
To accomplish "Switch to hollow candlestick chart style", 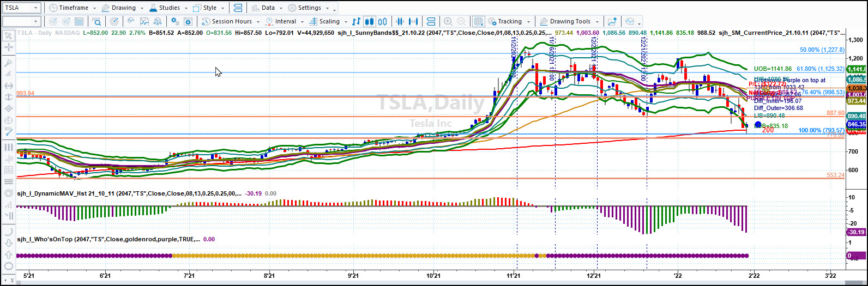I will (x=382, y=21).
